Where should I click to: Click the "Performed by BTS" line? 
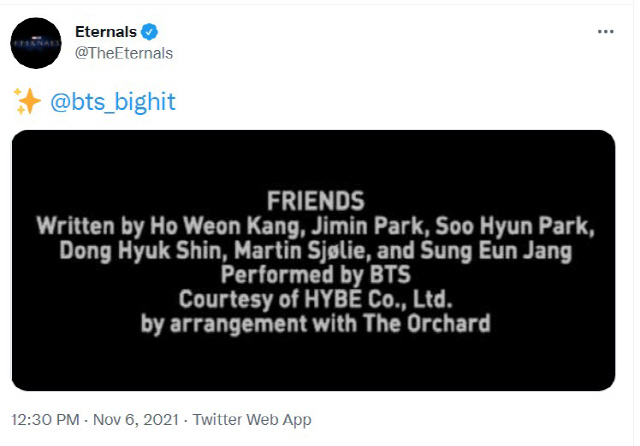coord(315,274)
